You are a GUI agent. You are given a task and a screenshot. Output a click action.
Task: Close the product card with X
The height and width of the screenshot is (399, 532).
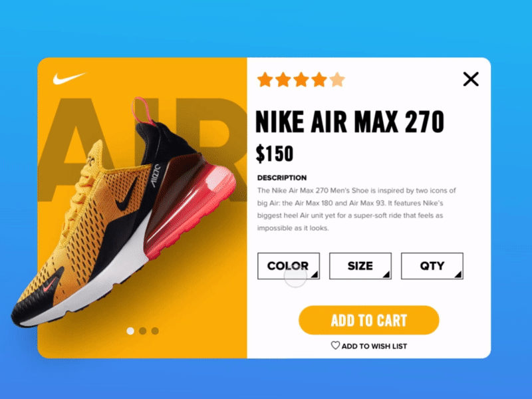point(471,79)
